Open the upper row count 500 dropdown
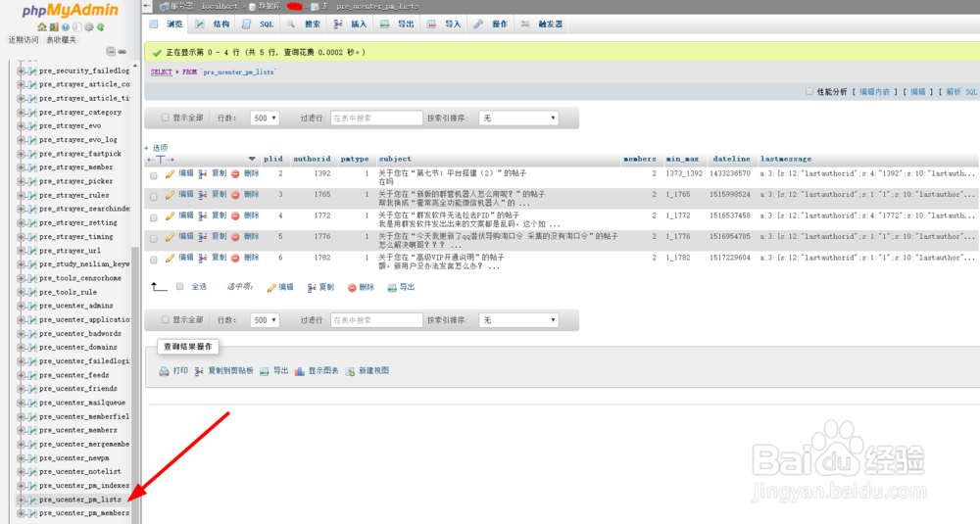Viewport: 980px width, 524px height. click(x=265, y=119)
